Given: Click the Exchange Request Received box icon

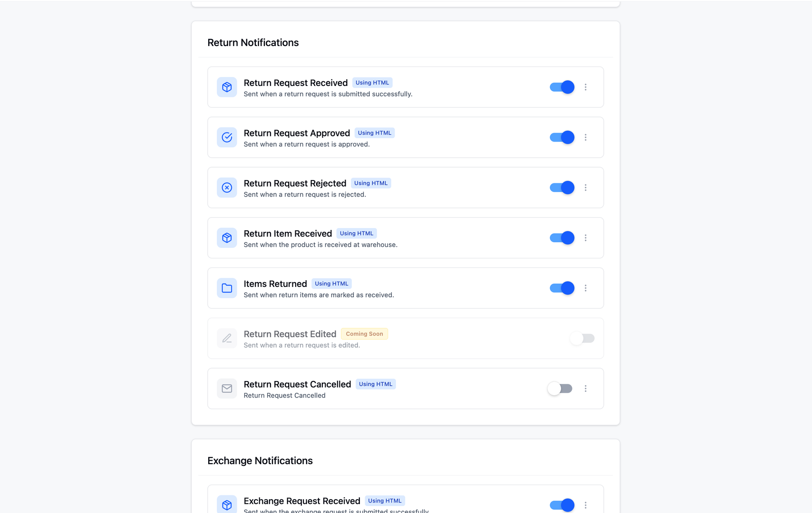Looking at the screenshot, I should 227,504.
